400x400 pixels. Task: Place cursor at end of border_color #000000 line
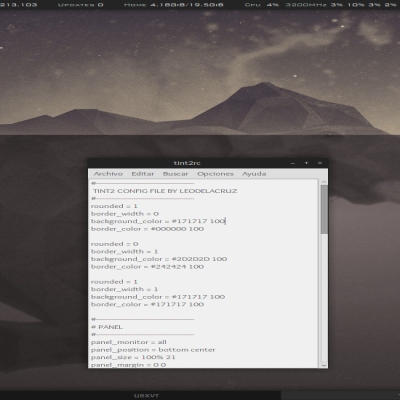coord(204,229)
